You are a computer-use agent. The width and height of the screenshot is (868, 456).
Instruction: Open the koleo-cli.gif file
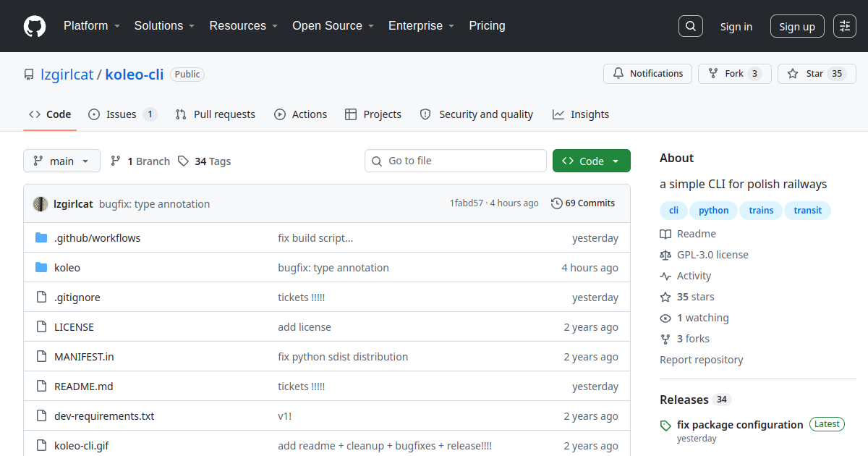[x=82, y=446]
